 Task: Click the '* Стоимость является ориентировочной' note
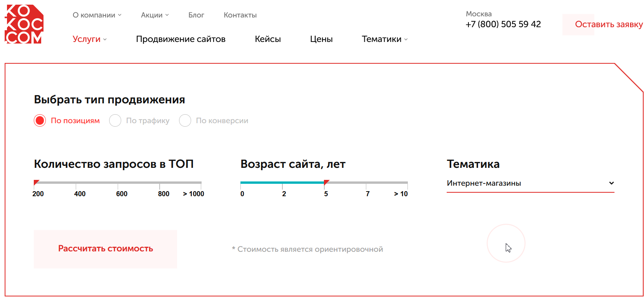pos(307,249)
